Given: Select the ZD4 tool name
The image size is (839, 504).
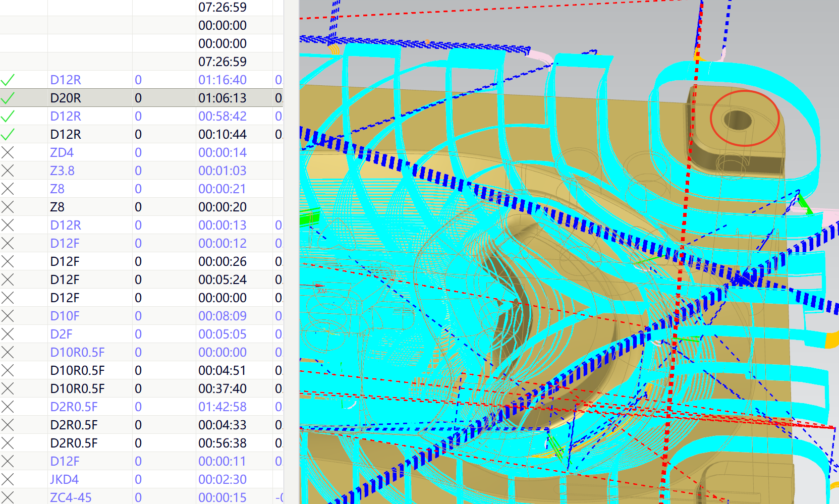Looking at the screenshot, I should point(62,152).
